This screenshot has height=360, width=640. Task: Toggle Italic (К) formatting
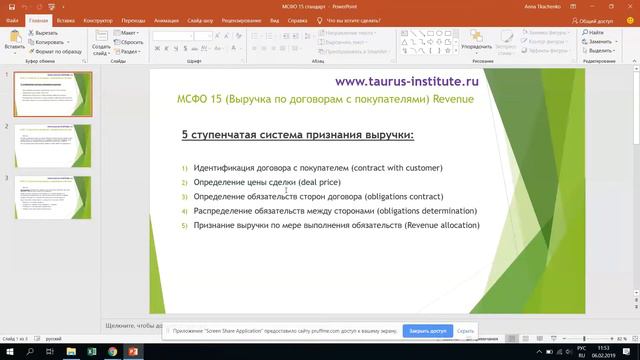pyautogui.click(x=167, y=49)
